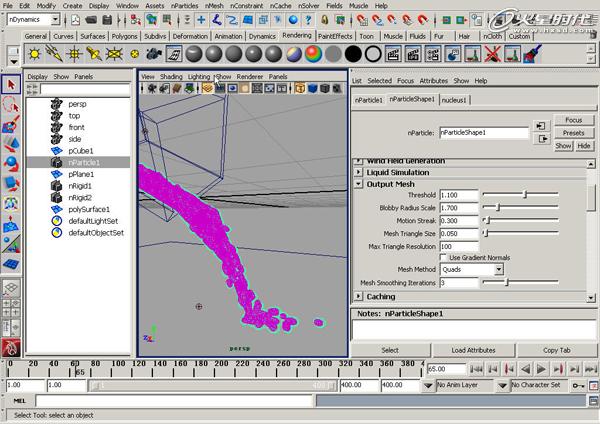The width and height of the screenshot is (600, 424).
Task: Open the paint brush tool on shelf
Action: (x=532, y=54)
